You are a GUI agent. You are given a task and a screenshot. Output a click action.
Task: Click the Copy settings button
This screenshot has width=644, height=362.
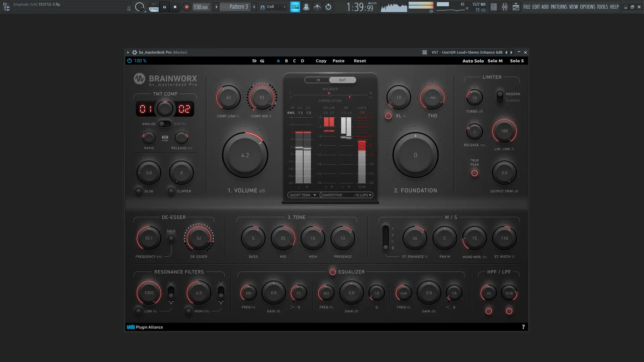321,61
